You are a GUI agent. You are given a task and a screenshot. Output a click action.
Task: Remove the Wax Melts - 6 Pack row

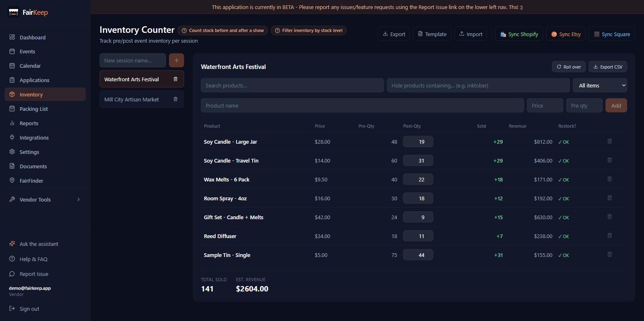point(609,179)
